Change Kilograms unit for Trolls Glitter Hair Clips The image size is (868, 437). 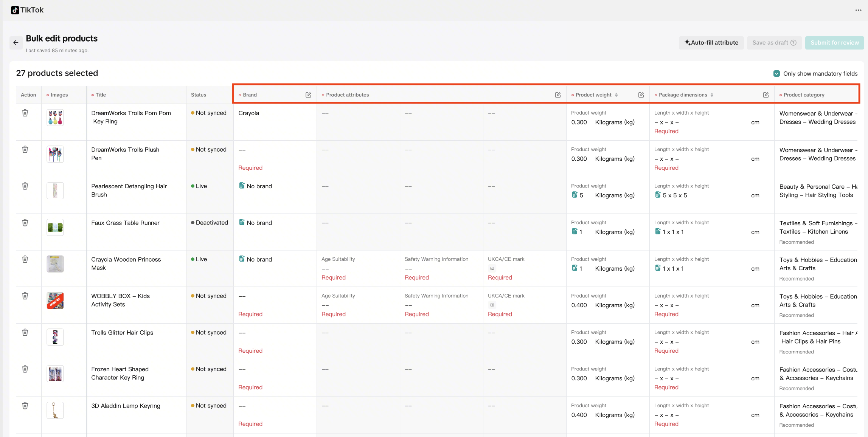615,342
